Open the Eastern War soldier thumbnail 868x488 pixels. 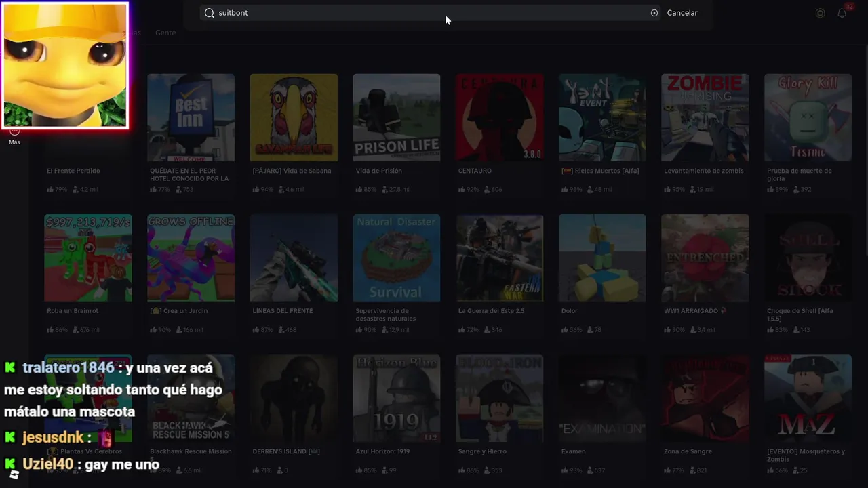pyautogui.click(x=500, y=258)
